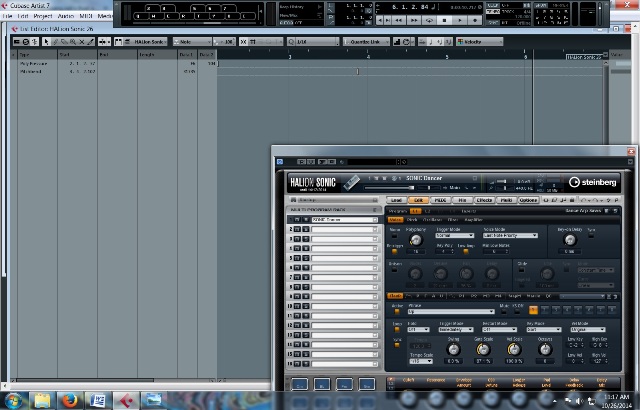The image size is (640, 410).
Task: Click the Swing knob
Action: 453,349
